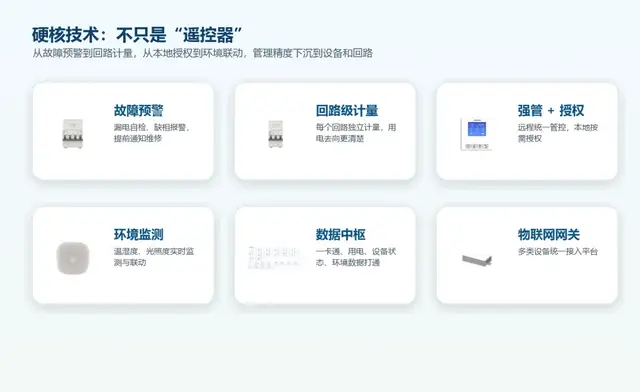Click the slide title 硬核技术：不只是“遥控器”
Image resolution: width=640 pixels, height=392 pixels.
tap(137, 35)
